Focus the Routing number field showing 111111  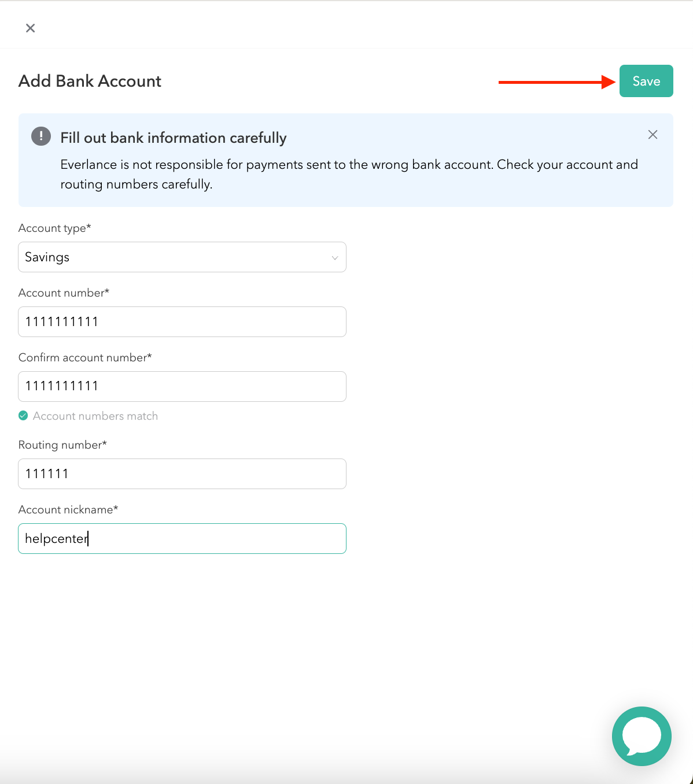pyautogui.click(x=182, y=474)
